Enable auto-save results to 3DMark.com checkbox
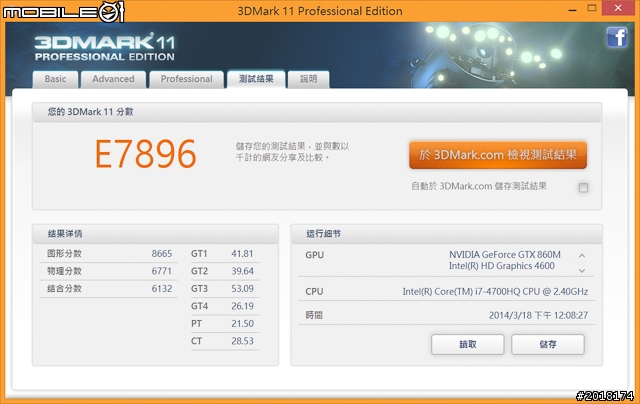640x404 pixels. 583,188
